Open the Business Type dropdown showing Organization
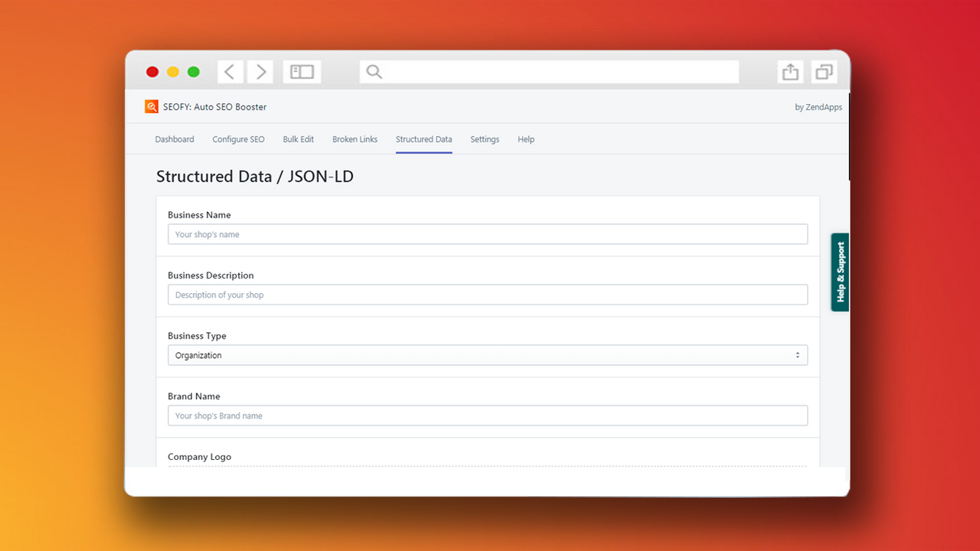Screen dimensions: 980x551 (488, 354)
